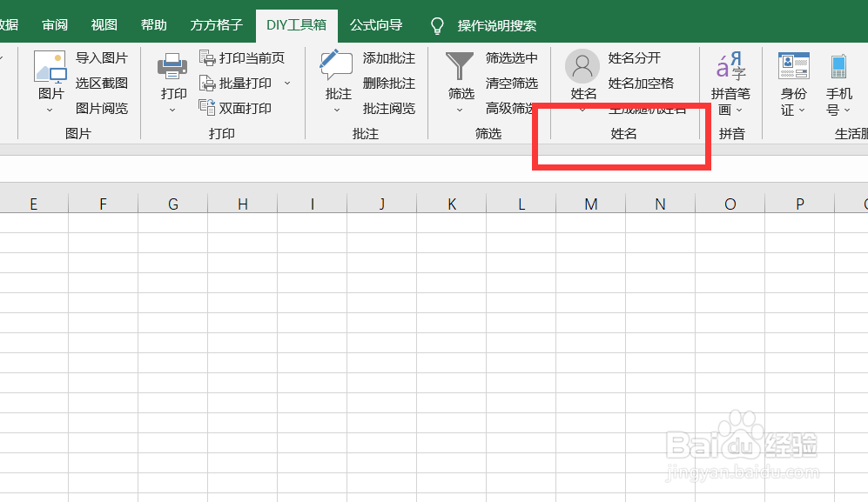Click 批注阅览 button
868x502 pixels.
click(388, 108)
